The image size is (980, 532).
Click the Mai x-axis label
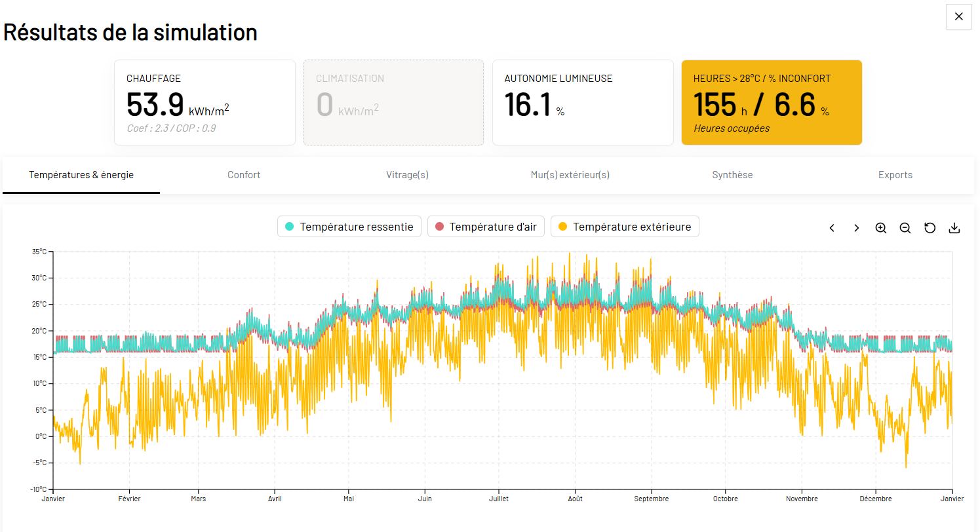tap(348, 499)
